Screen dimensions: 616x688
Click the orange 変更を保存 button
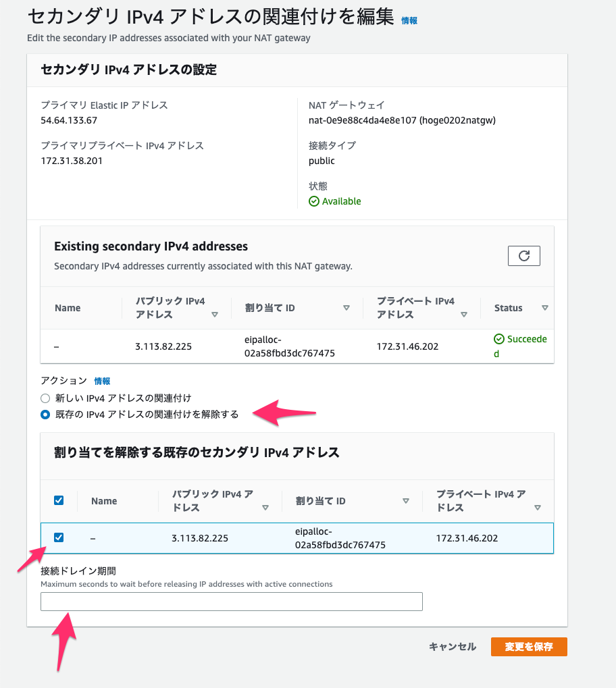point(529,646)
